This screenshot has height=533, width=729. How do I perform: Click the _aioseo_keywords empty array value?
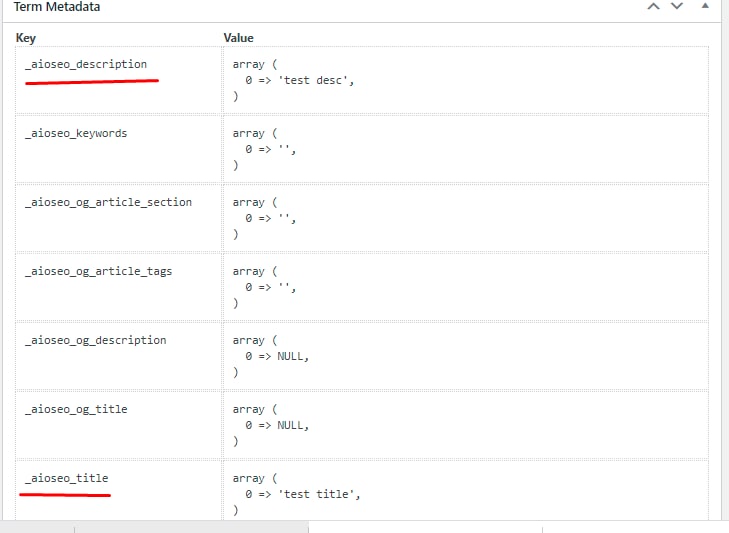[x=264, y=149]
